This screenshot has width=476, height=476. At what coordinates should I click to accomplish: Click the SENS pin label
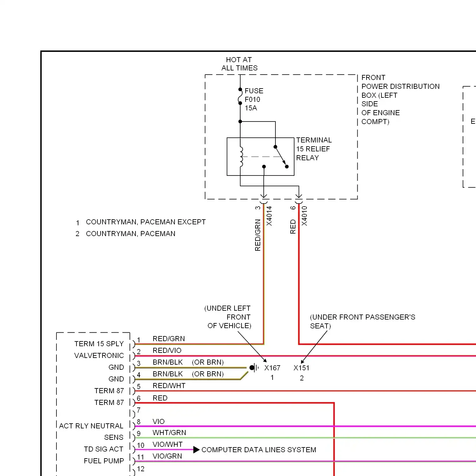(x=114, y=437)
